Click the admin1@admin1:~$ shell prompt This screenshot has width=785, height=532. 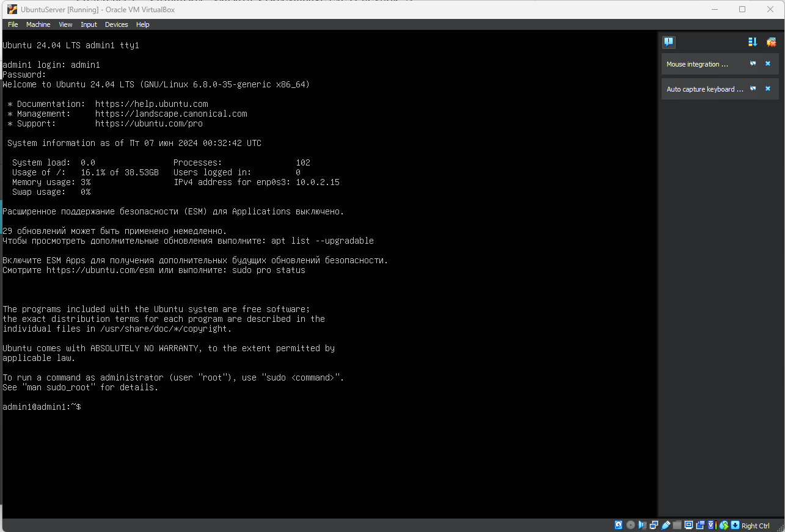coord(42,407)
